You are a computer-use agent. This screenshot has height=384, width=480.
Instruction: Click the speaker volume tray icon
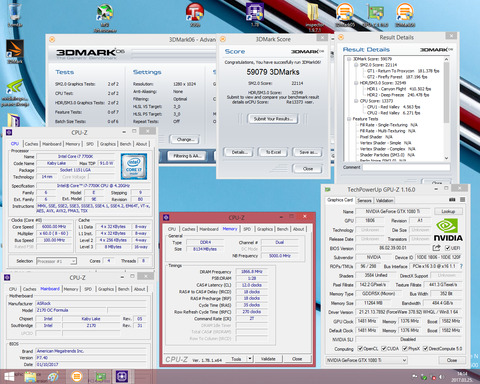(x=442, y=377)
